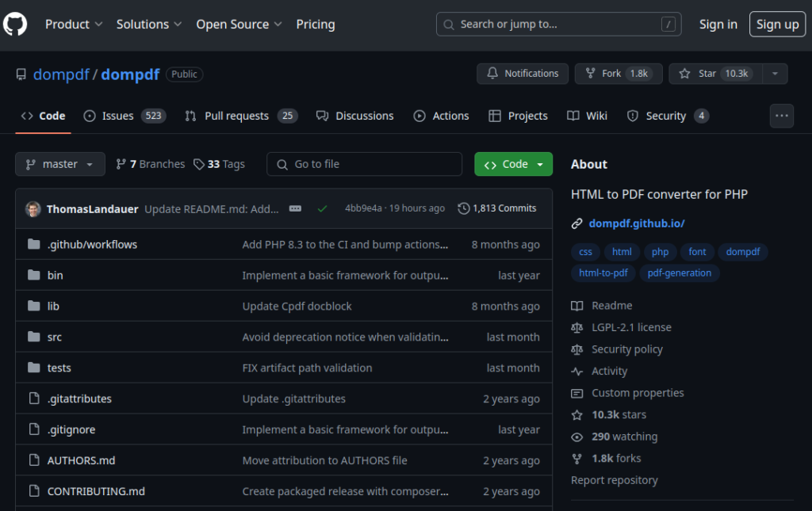This screenshot has width=812, height=511.
Task: Click the fork icon beside 1.8k forks
Action: (x=577, y=458)
